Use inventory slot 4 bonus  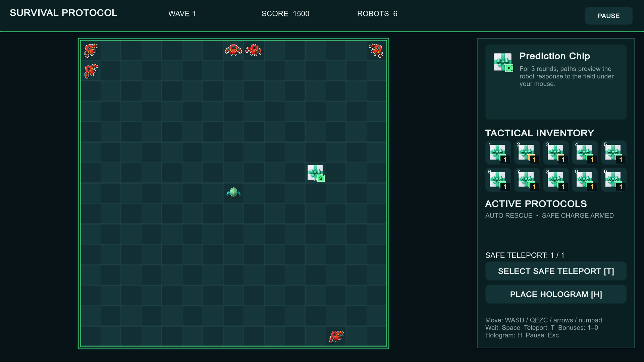[x=585, y=153]
